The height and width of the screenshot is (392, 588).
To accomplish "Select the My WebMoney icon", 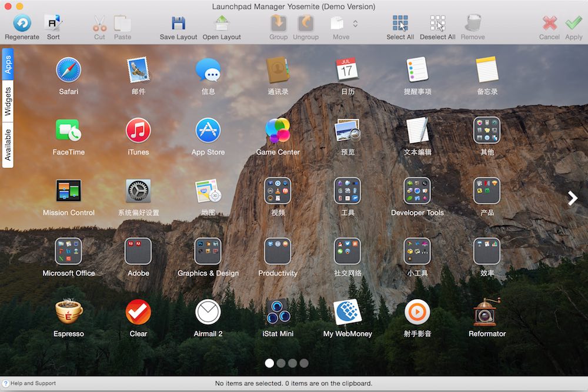I will click(x=348, y=312).
